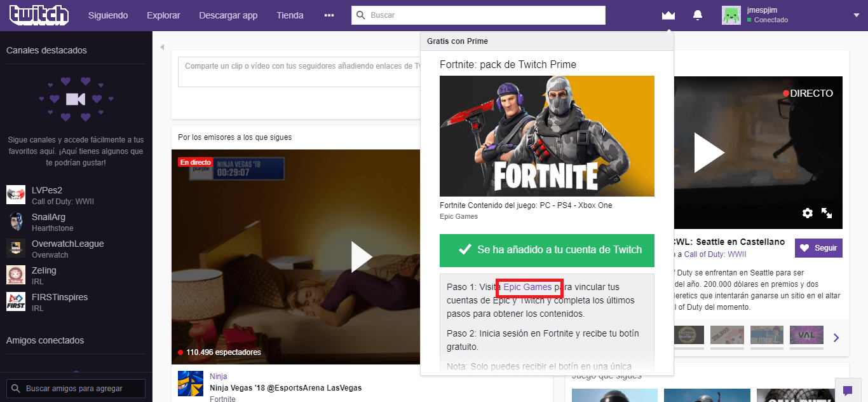
Task: Click the Seguir follow button
Action: pos(818,248)
